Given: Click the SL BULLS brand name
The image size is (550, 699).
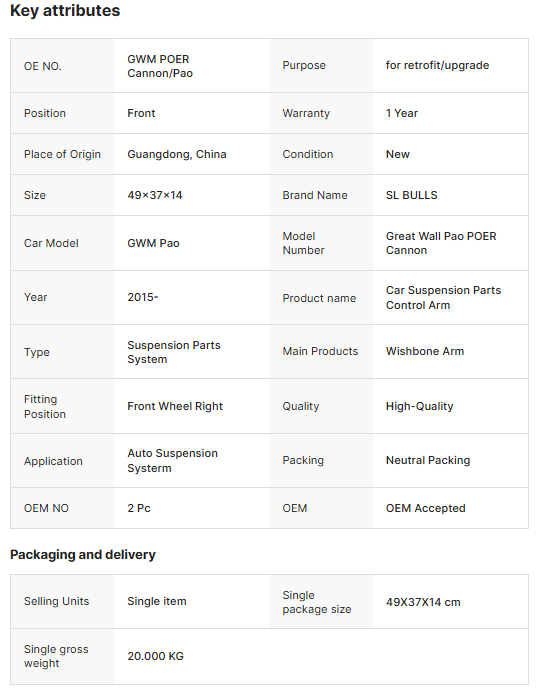Looking at the screenshot, I should tap(411, 195).
